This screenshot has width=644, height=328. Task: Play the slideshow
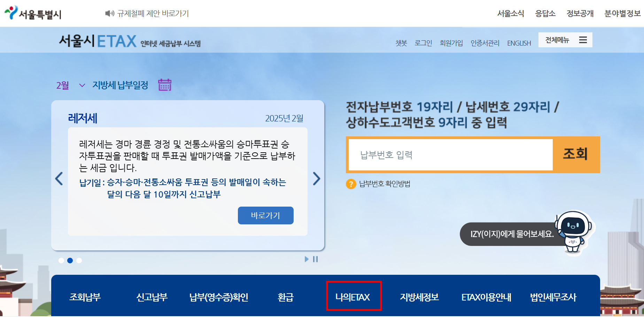[x=307, y=259]
